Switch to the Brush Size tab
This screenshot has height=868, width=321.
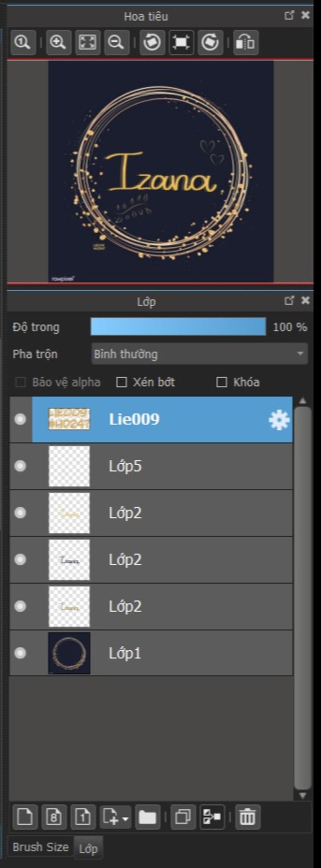coord(40,847)
